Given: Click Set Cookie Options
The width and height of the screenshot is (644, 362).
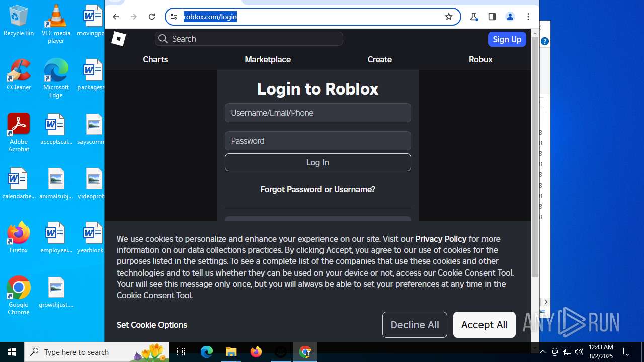Looking at the screenshot, I should tap(152, 325).
